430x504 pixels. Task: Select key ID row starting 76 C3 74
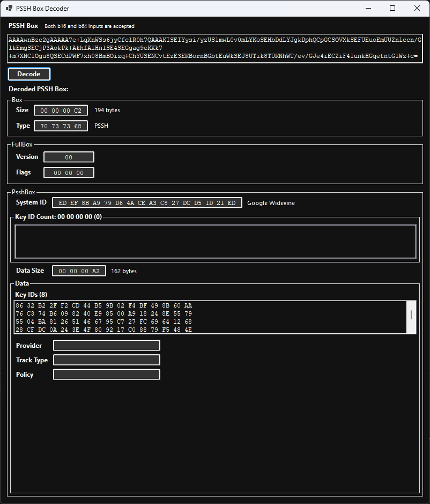(103, 313)
